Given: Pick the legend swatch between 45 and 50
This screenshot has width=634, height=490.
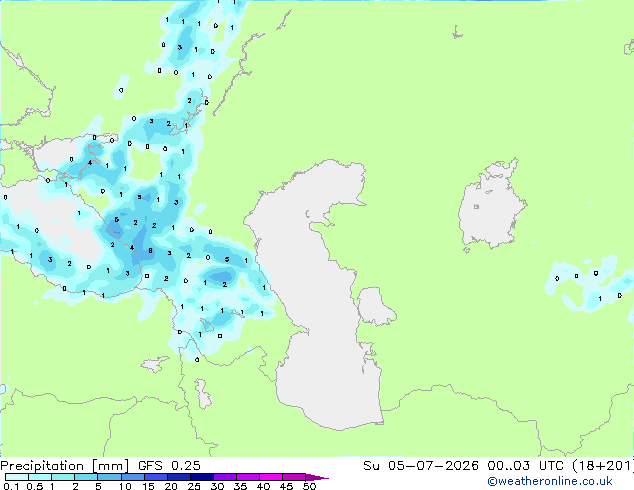Looking at the screenshot, I should pyautogui.click(x=294, y=477).
